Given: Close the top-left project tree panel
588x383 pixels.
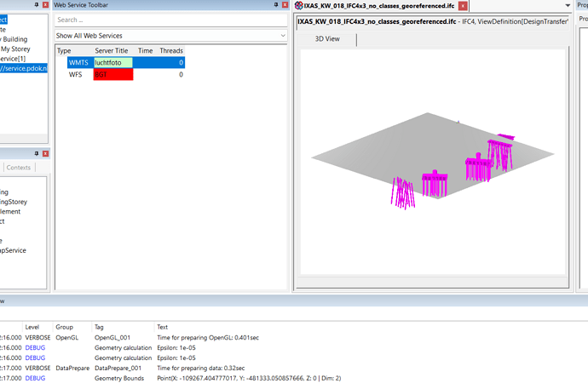Looking at the screenshot, I should coord(46,5).
